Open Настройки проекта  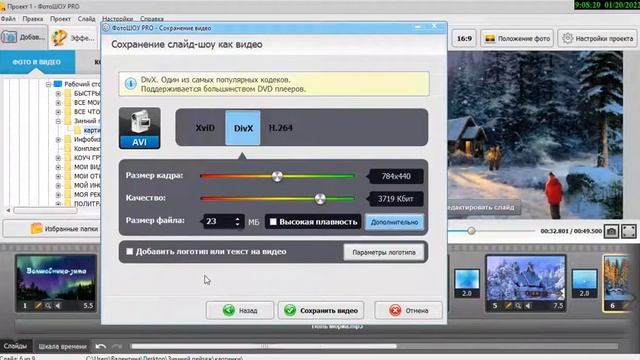point(598,39)
